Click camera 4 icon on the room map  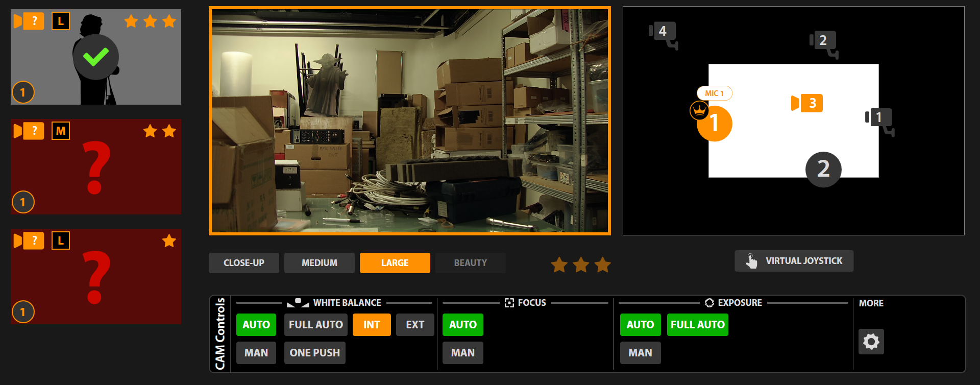[663, 33]
